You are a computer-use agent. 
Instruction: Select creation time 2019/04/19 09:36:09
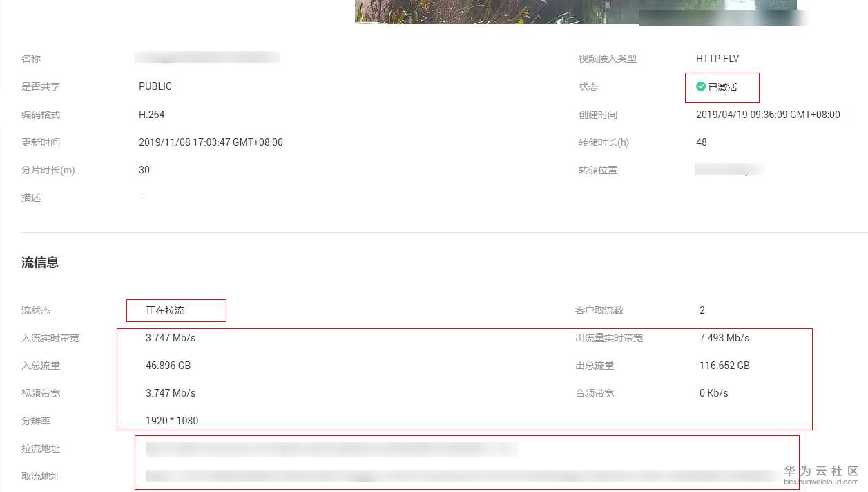click(768, 115)
